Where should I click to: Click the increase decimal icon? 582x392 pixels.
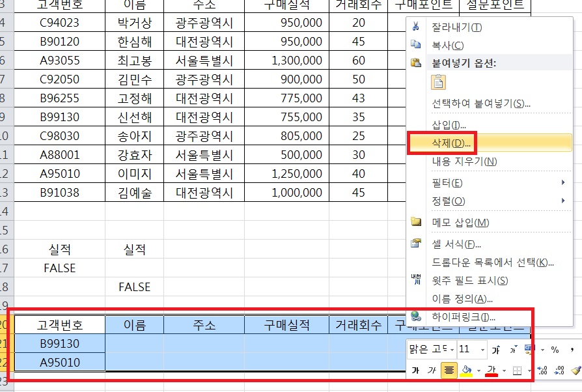[542, 371]
